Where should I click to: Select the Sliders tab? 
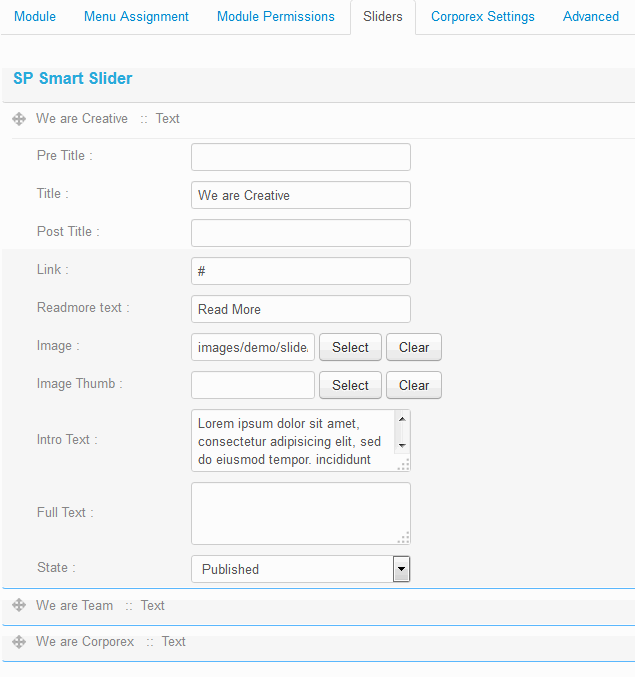tap(383, 16)
